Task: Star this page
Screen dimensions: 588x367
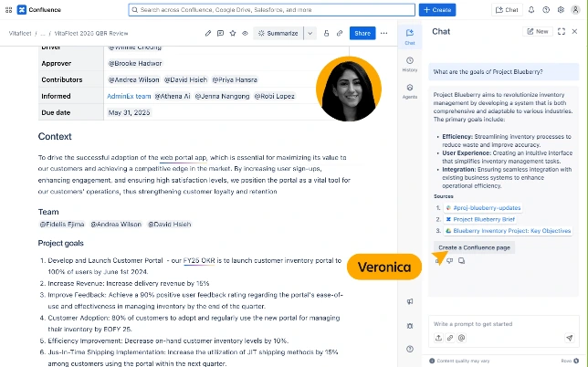Action: [233, 34]
